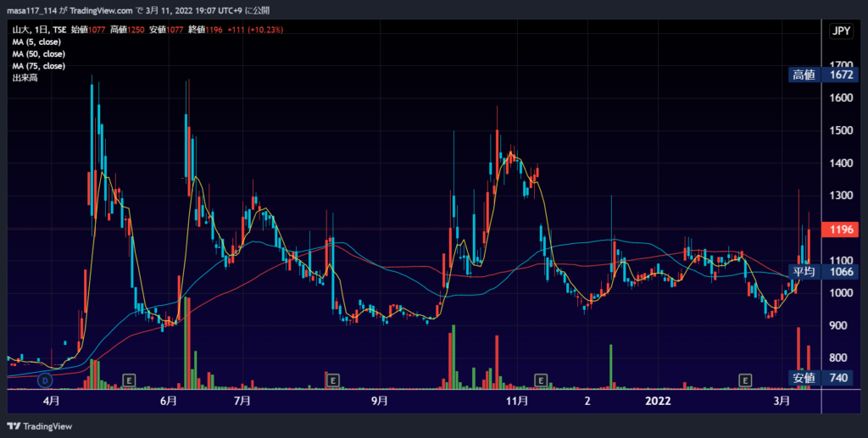The width and height of the screenshot is (868, 438).
Task: Click the red 1196 current price tag
Action: (x=840, y=230)
